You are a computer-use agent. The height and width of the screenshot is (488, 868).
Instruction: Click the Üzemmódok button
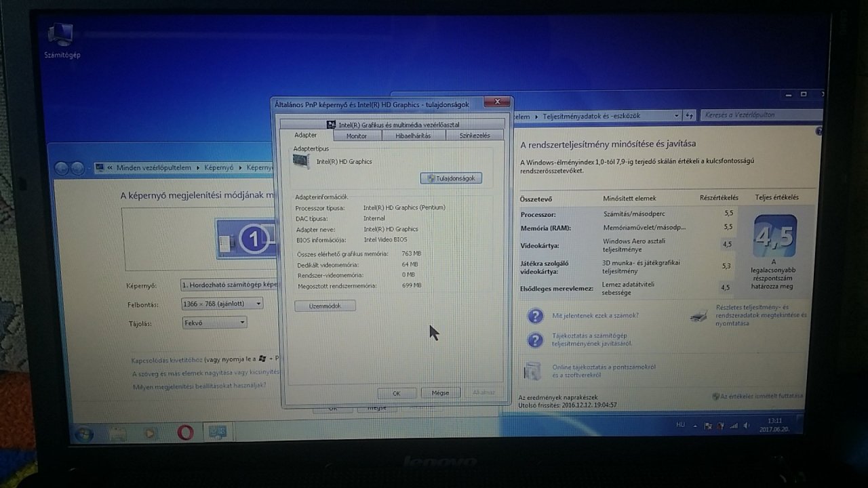[325, 306]
